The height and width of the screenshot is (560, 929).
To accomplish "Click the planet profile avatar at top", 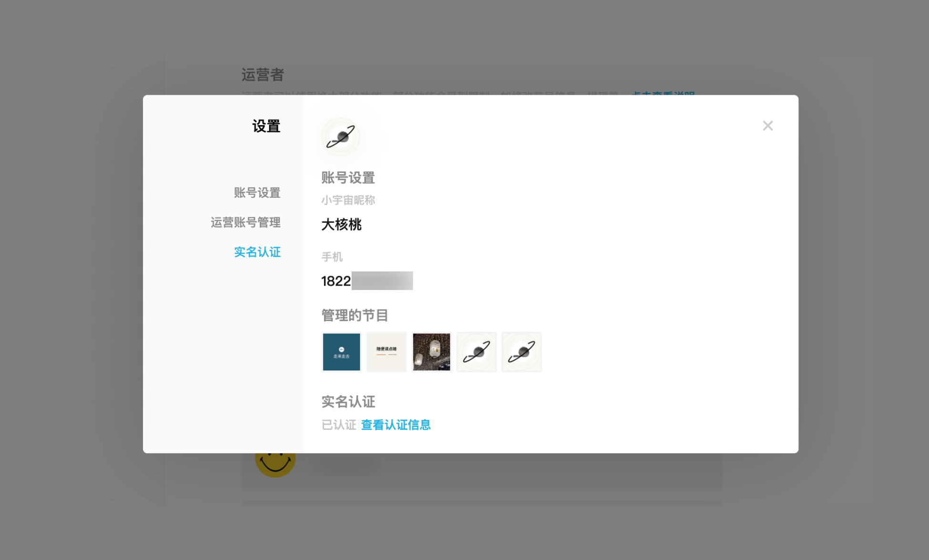I will (x=341, y=137).
